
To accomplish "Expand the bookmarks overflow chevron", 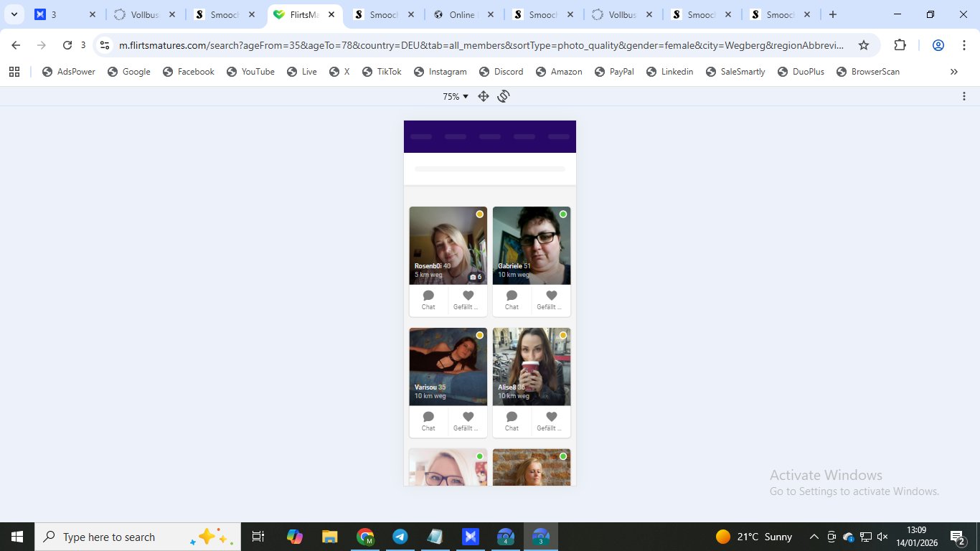I will coord(953,72).
